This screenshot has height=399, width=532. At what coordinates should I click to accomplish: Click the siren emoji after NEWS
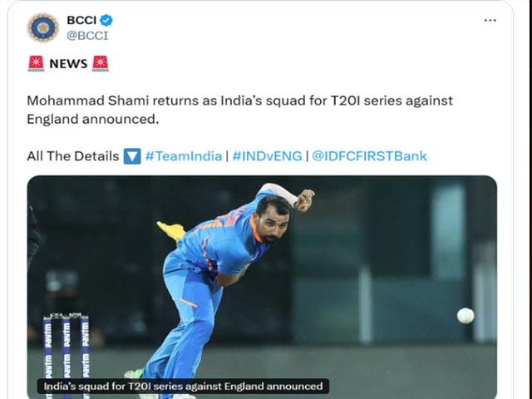click(x=101, y=63)
